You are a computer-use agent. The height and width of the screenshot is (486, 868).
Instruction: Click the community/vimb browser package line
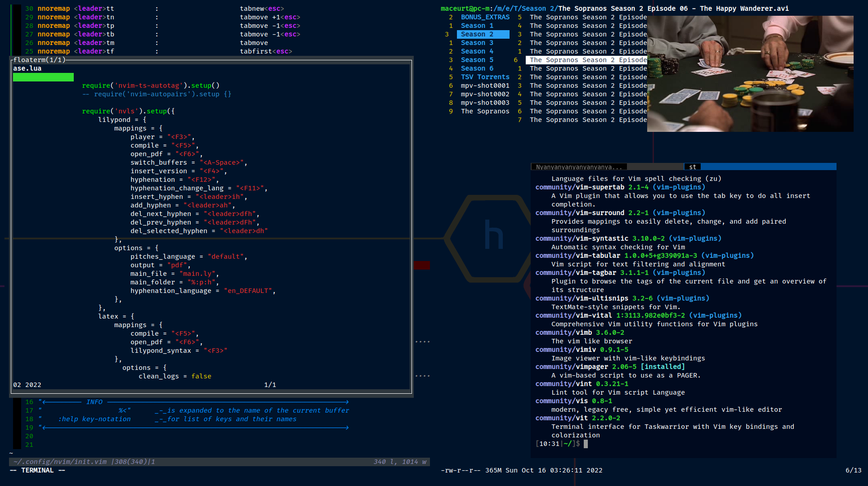(x=580, y=333)
